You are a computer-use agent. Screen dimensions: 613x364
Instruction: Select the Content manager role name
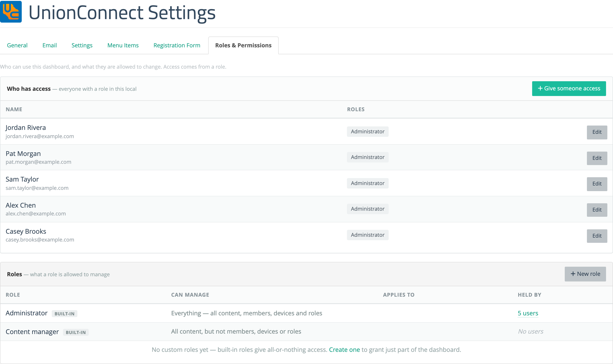[32, 332]
